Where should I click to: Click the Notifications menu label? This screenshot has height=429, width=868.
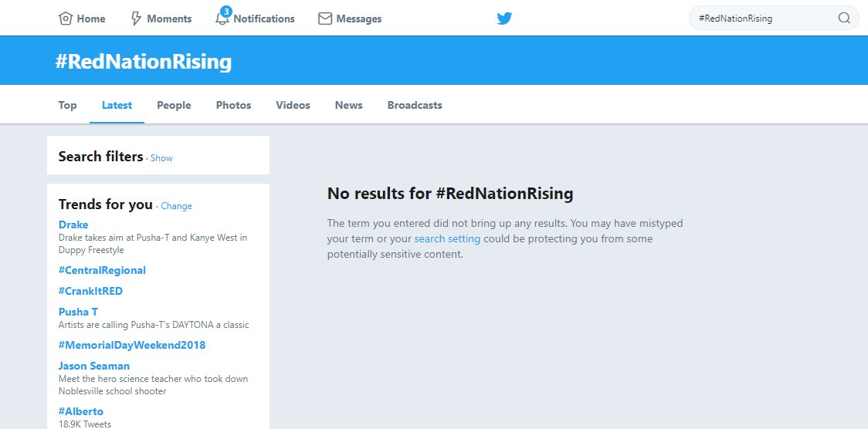click(264, 19)
